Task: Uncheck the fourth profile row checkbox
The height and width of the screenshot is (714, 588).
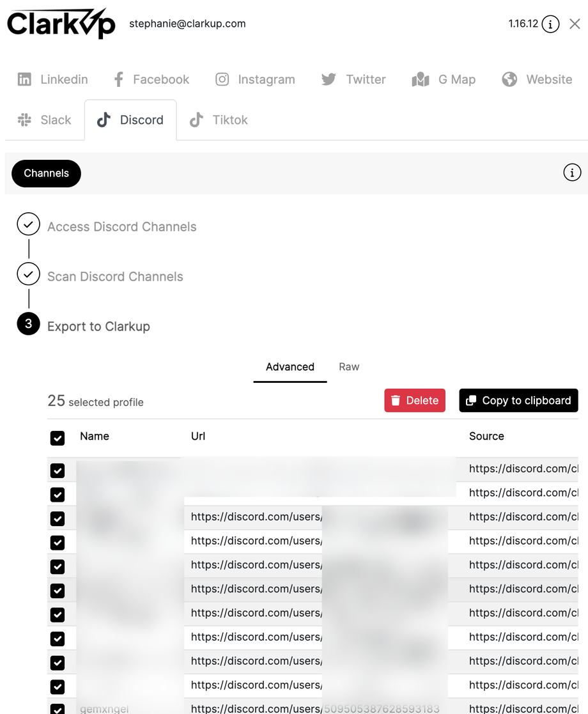Action: click(x=58, y=543)
